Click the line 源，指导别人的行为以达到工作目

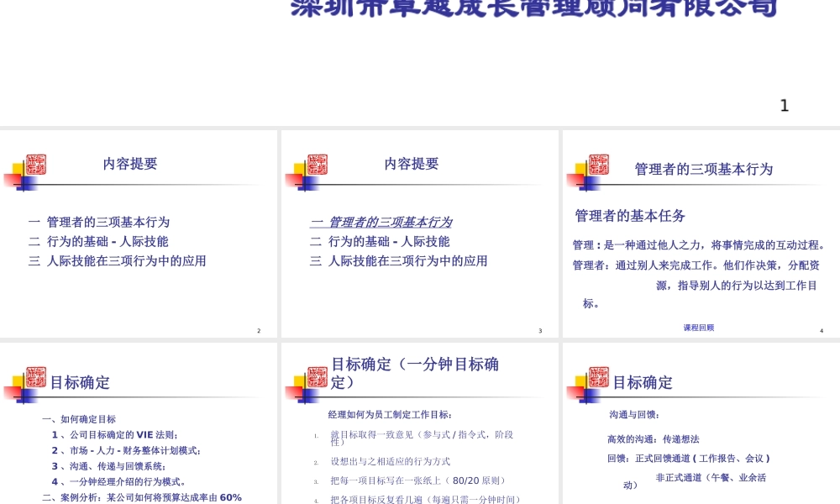[736, 286]
